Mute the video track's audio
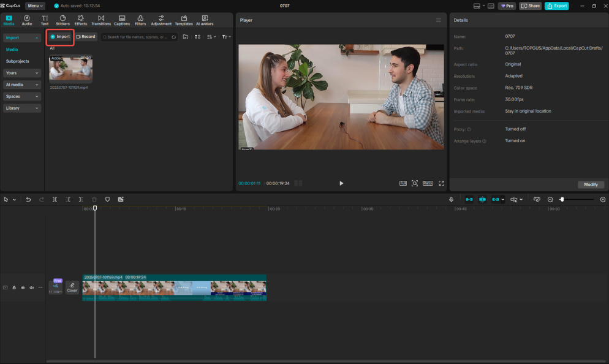This screenshot has height=364, width=609. point(31,287)
